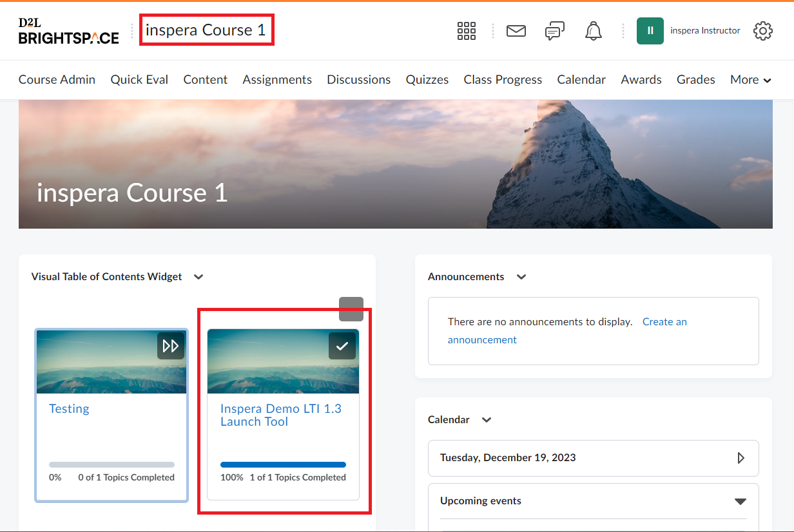The width and height of the screenshot is (794, 532).
Task: Click the Inspera Demo 100% progress bar
Action: coord(283,464)
